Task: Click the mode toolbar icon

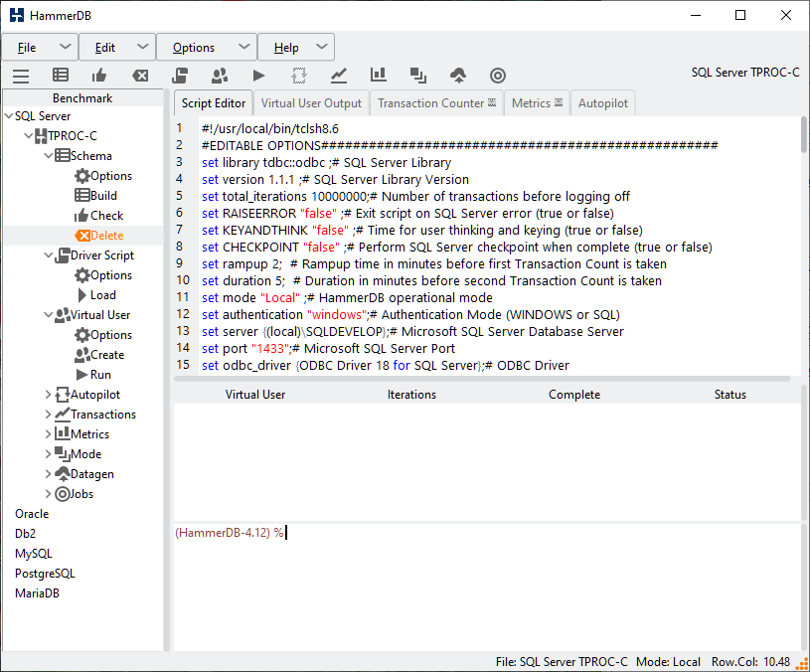Action: 417,76
